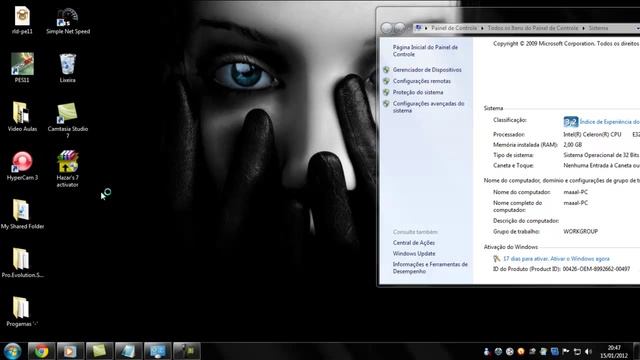Click the WORKGROUP value text
640x360 pixels.
580,231
